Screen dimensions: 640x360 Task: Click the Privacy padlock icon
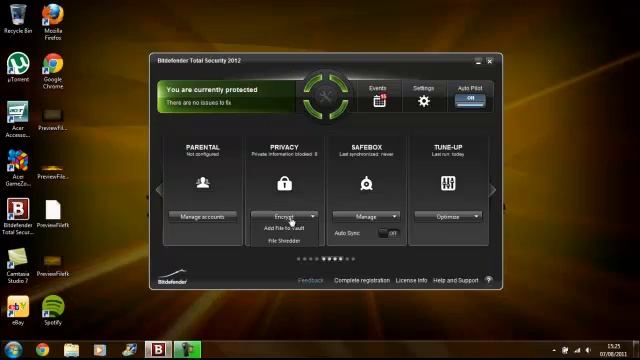284,183
